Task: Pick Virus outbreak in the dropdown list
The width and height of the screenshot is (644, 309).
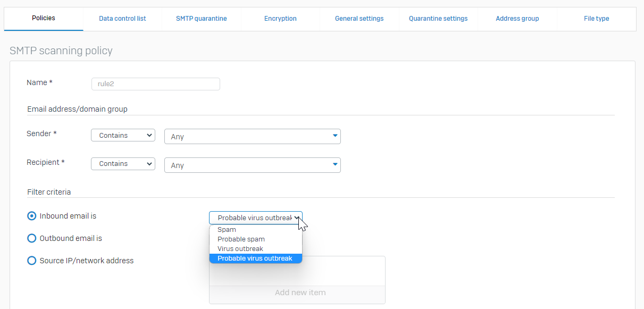Action: (240, 249)
